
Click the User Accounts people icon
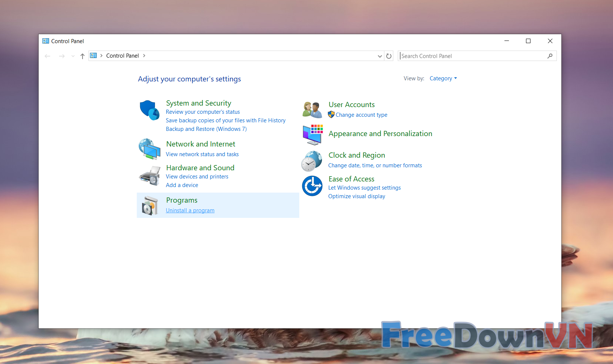pos(312,110)
